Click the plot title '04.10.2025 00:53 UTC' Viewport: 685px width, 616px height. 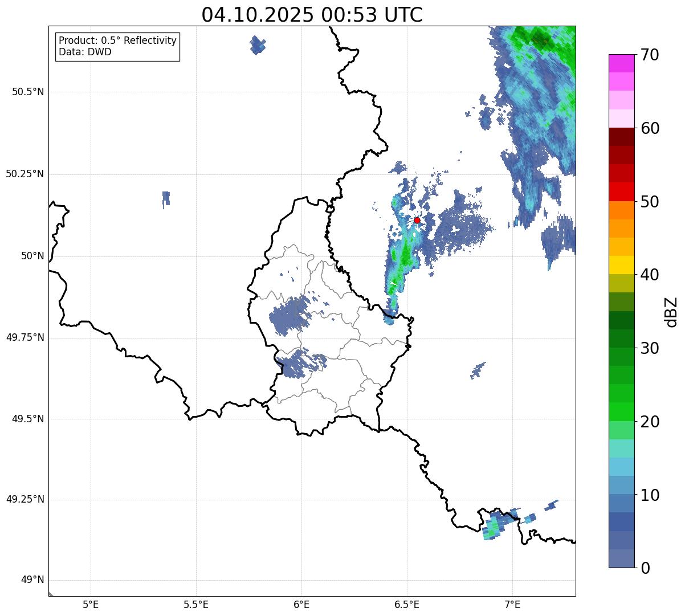(312, 15)
